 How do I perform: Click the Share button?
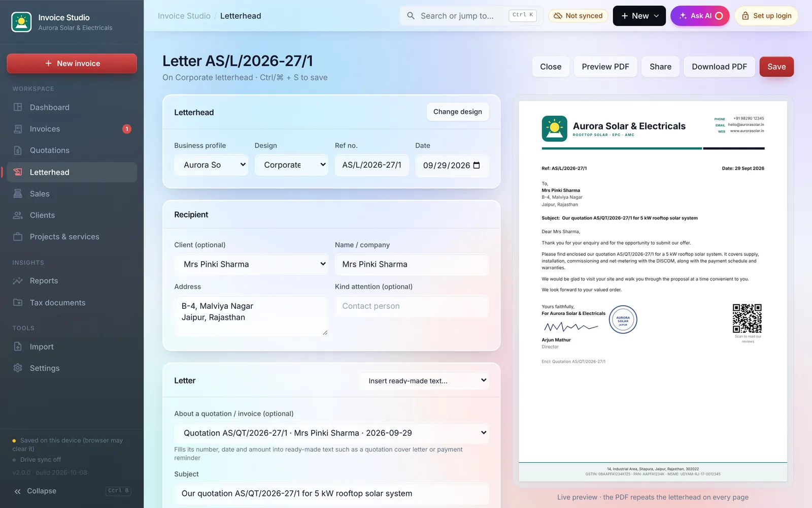pos(660,67)
